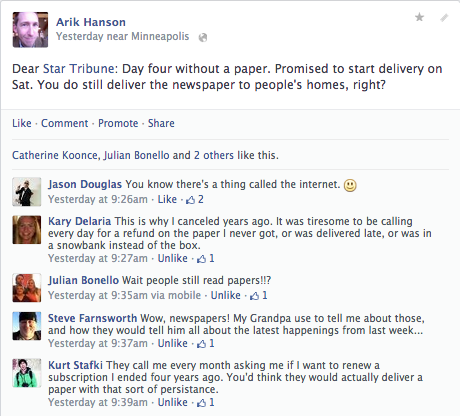Click the star highlight icon on the post

[419, 17]
